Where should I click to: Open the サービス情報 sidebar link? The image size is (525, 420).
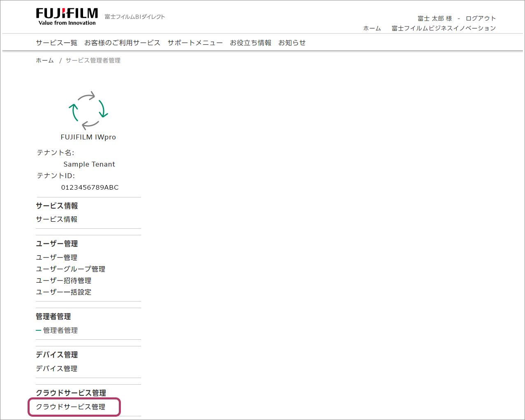57,219
